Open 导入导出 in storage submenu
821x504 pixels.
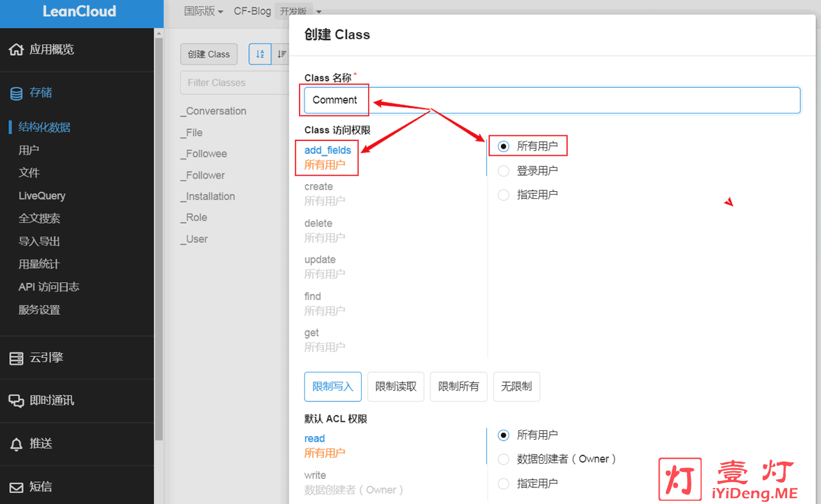point(39,242)
